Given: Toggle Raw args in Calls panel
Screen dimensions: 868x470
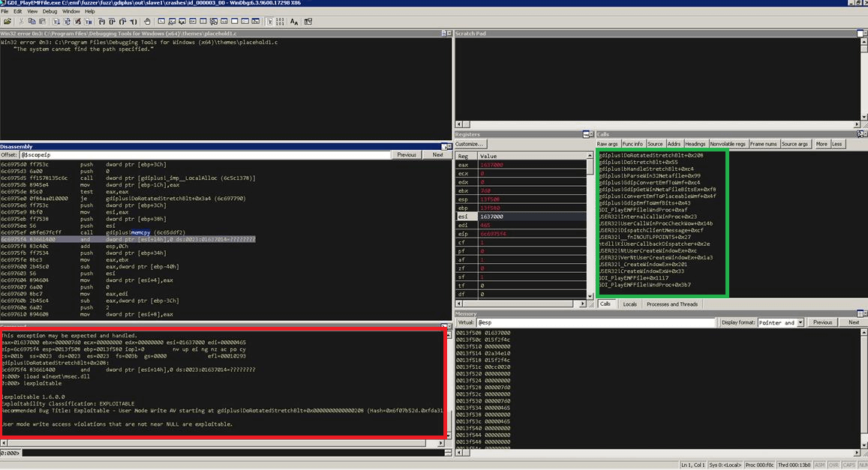Looking at the screenshot, I should [607, 144].
